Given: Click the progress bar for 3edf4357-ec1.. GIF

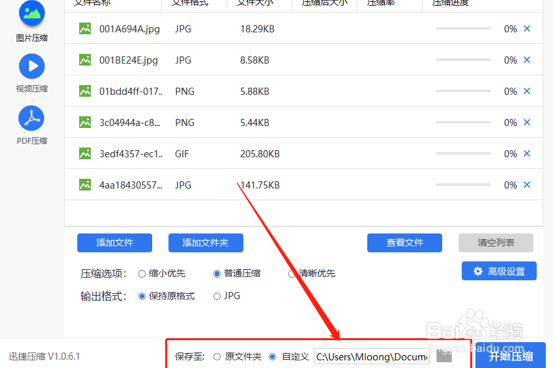Looking at the screenshot, I should pos(463,153).
